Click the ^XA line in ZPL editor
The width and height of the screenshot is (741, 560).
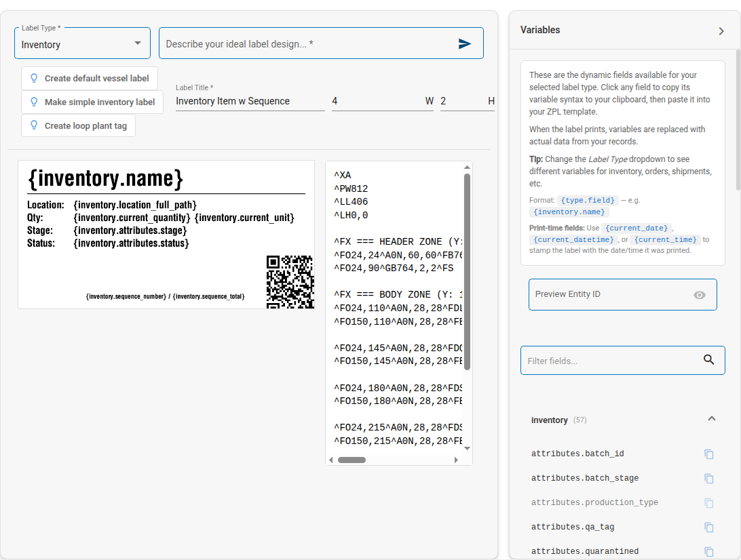[343, 175]
